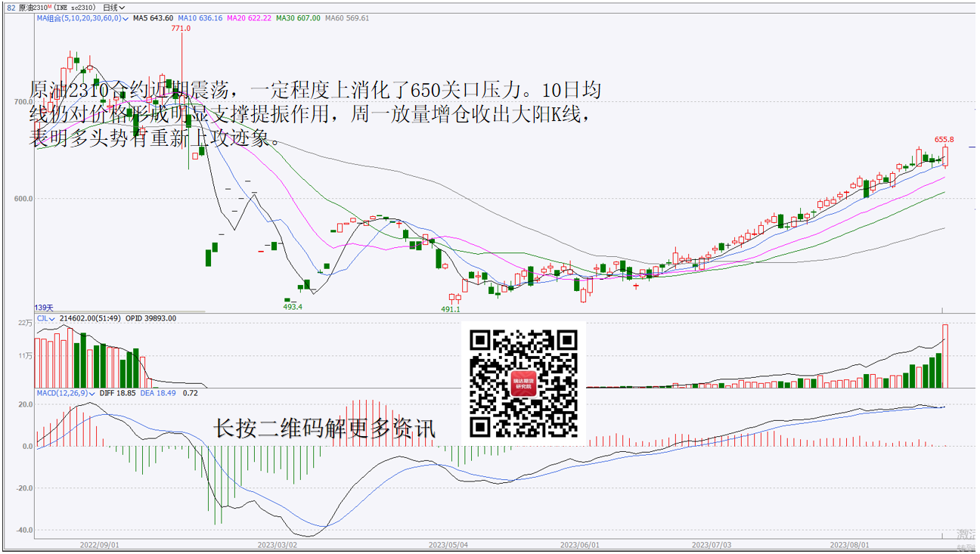The height and width of the screenshot is (554, 980).
Task: Select the gray MA60 569.61 label
Action: click(x=347, y=18)
